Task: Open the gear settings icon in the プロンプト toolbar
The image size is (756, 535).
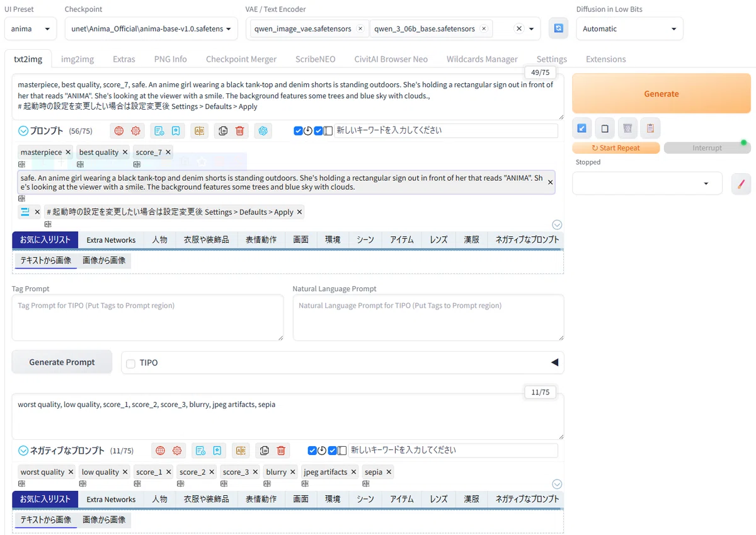Action: 135,131
